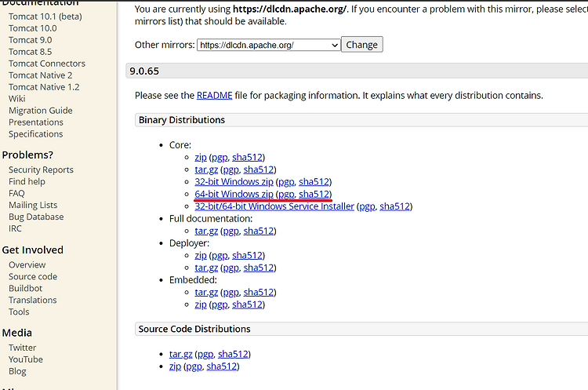Screen dimensions: 588x390
Task: Download the 64-bit Windows zip
Action: click(x=234, y=194)
